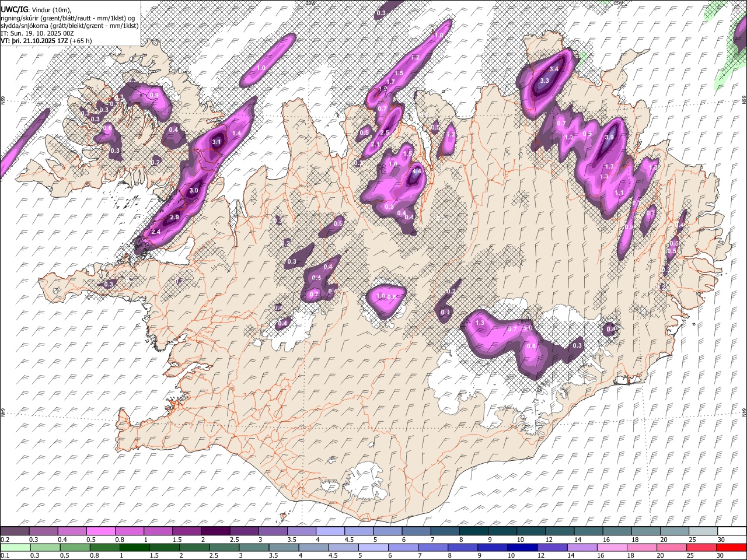Click the 3.4 snowfall value on the map
The height and width of the screenshot is (560, 747).
554,69
